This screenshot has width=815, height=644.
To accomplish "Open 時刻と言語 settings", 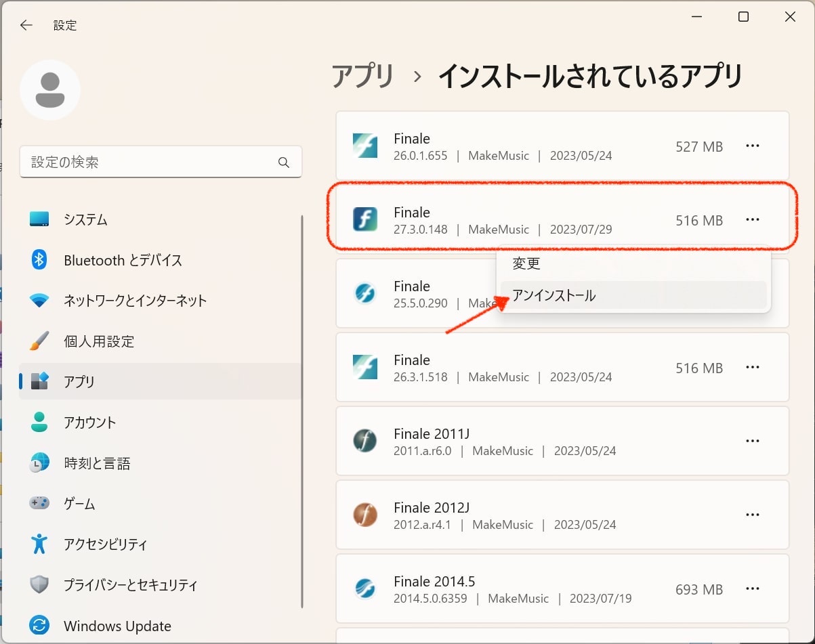I will pos(160,463).
